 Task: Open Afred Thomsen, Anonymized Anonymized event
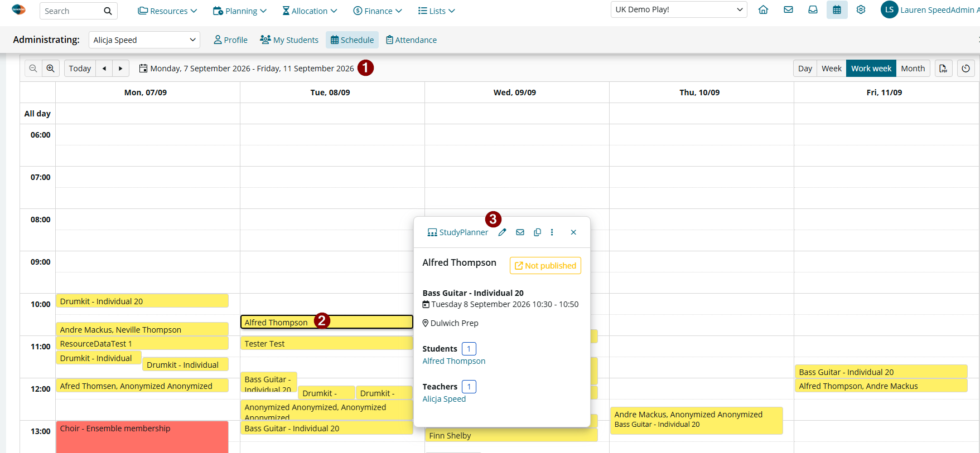click(x=142, y=386)
